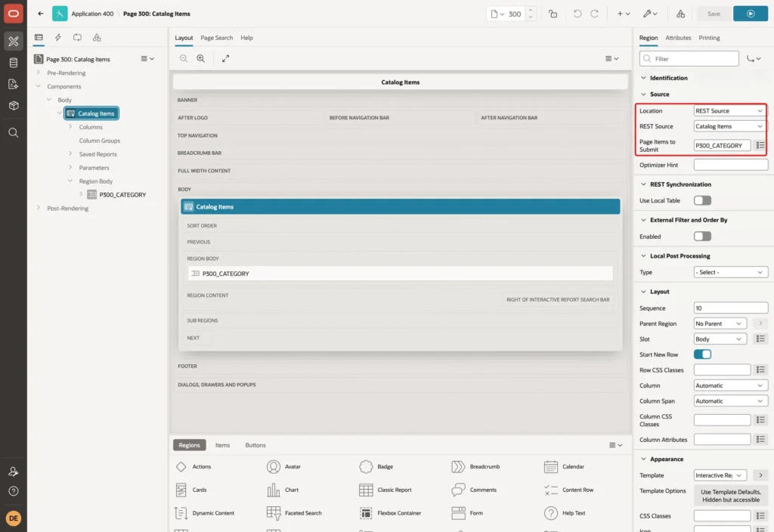Switch to the Rendering tree tab
Viewport: 774px width, 532px height.
[x=39, y=38]
